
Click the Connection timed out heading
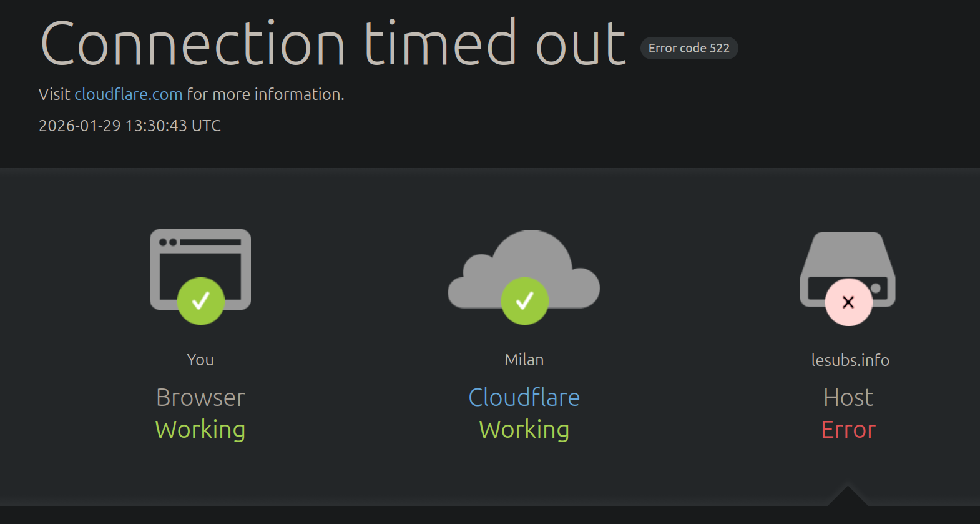(x=333, y=43)
